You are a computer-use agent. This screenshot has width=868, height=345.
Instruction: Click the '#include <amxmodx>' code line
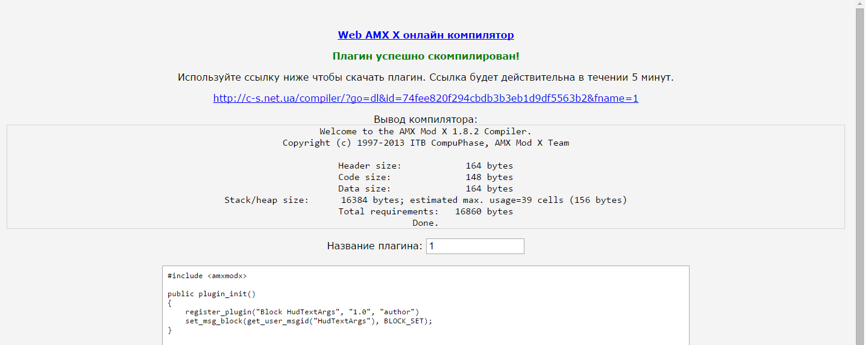(207, 276)
